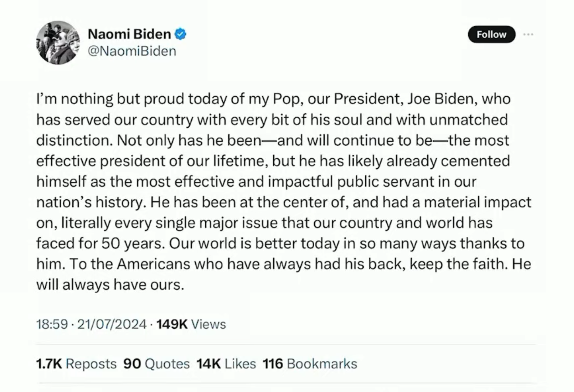Open the three-dot more options menu

[528, 34]
